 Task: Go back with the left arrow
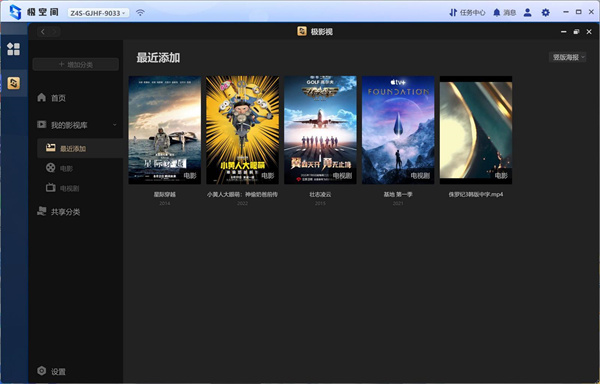pyautogui.click(x=43, y=32)
